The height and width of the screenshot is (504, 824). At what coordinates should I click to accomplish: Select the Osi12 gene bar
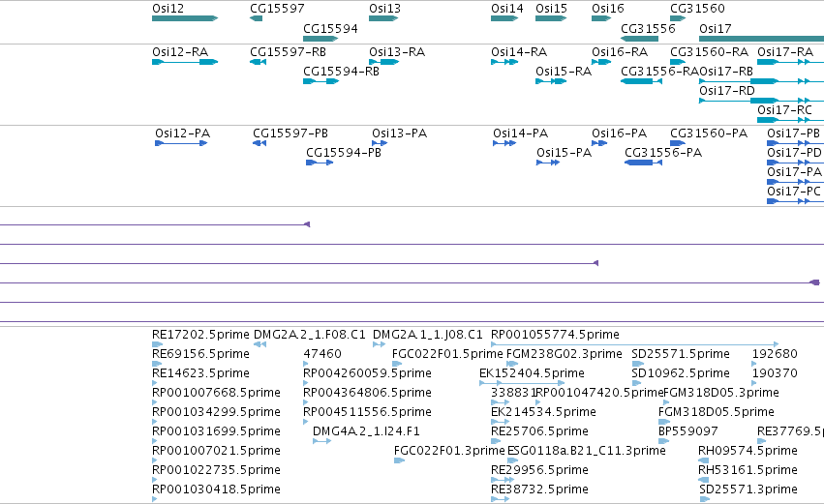(x=185, y=18)
